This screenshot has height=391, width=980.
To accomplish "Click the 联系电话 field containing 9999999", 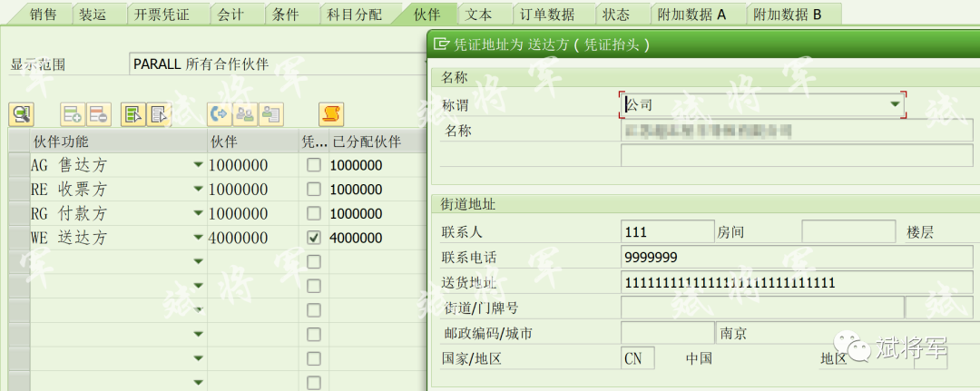I will click(797, 257).
